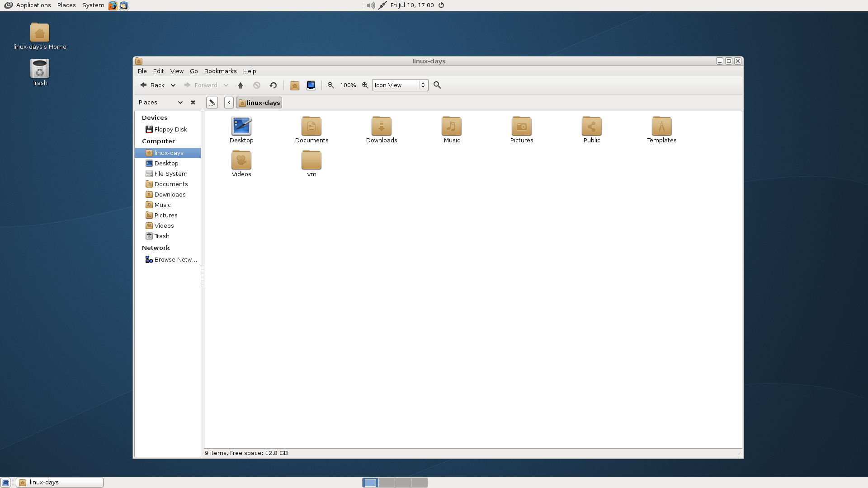Select linux-days in the sidebar
The image size is (868, 488).
point(168,153)
